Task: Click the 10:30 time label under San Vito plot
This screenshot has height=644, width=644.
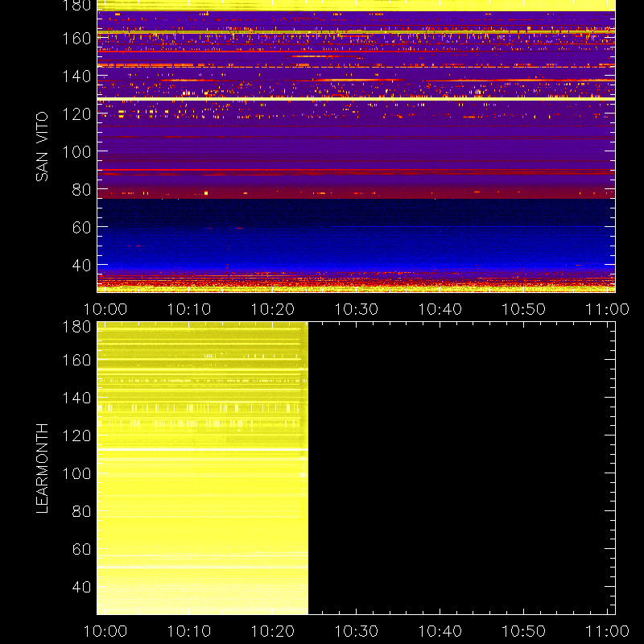Action: (x=356, y=309)
